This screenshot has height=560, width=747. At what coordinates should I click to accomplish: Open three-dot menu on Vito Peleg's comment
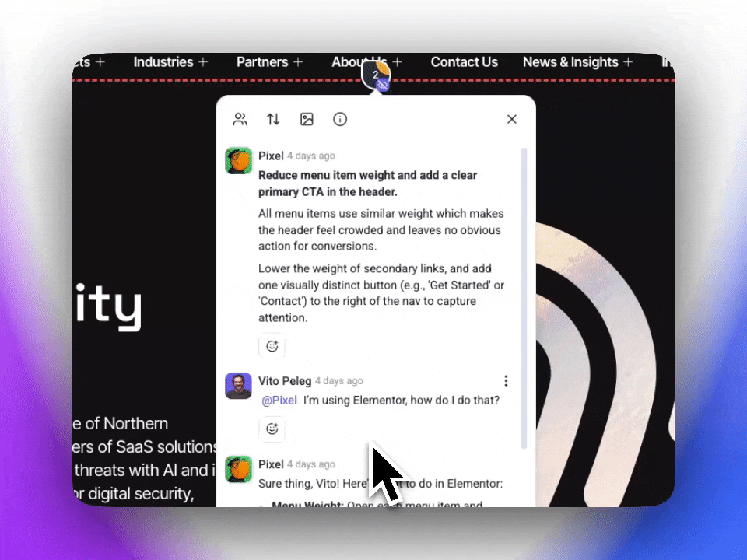point(506,381)
